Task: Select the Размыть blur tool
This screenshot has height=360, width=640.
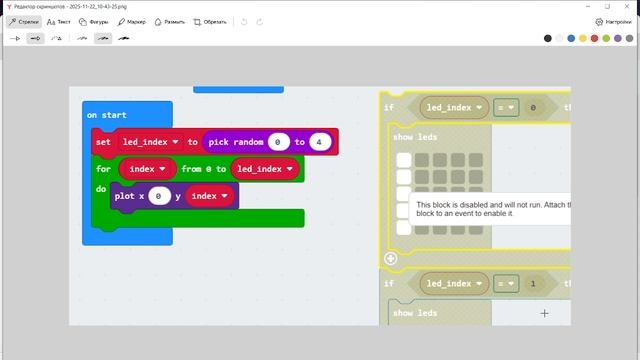Action: click(169, 22)
